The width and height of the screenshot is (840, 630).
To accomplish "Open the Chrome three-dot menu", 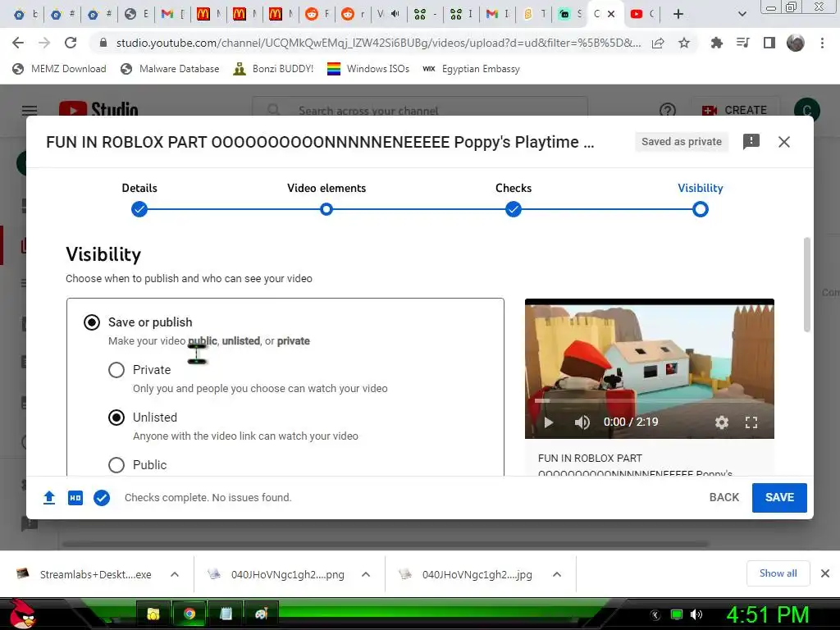I will 822,43.
